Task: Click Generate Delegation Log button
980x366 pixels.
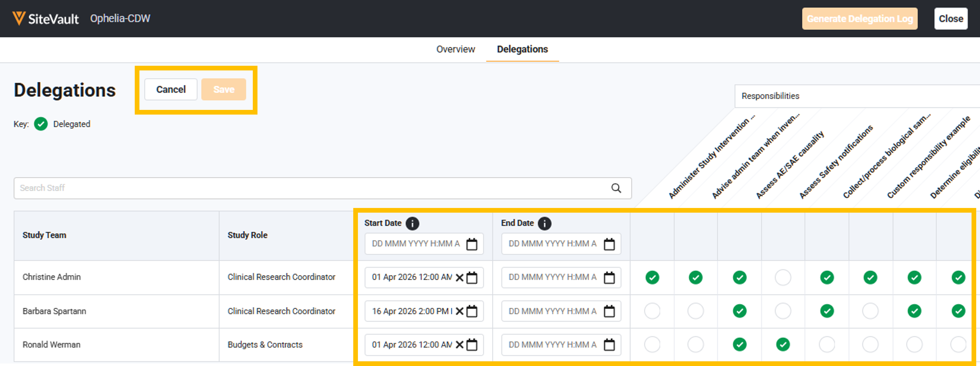Action: 860,19
